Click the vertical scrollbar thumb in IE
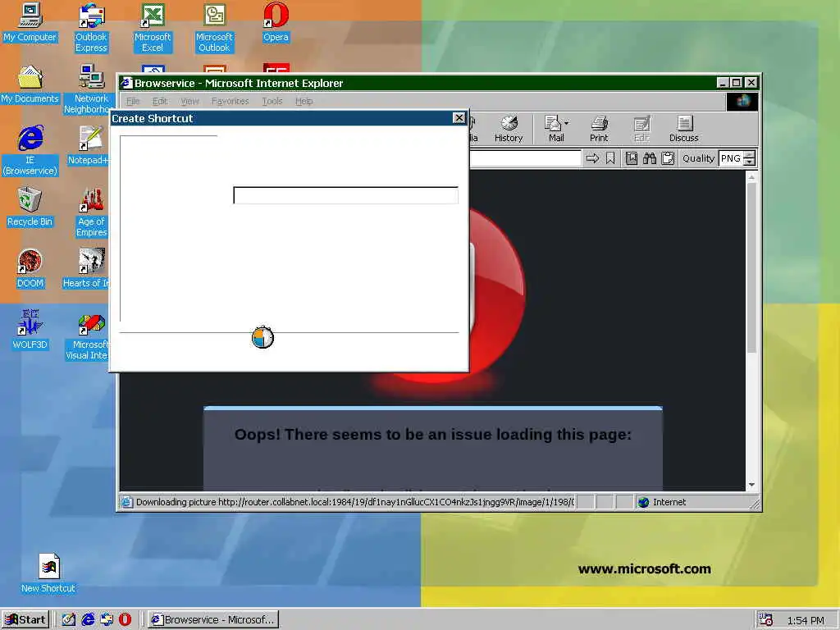Image resolution: width=840 pixels, height=630 pixels. pos(751,268)
